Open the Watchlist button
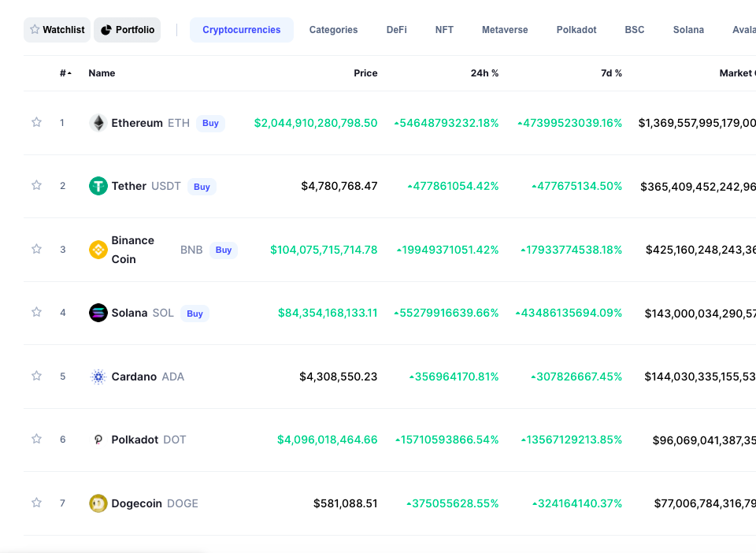 [x=57, y=30]
